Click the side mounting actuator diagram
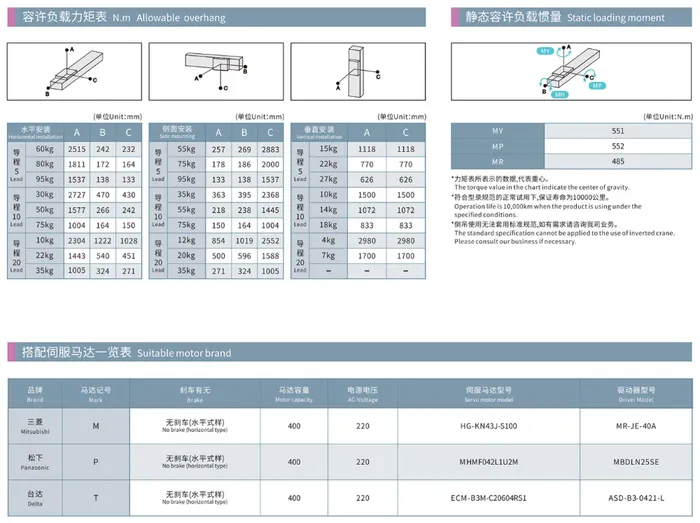Image resolution: width=700 pixels, height=523 pixels. click(216, 71)
